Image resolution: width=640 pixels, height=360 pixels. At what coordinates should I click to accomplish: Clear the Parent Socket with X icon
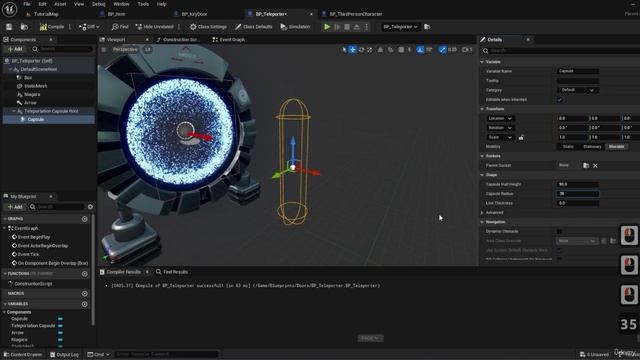tap(596, 165)
